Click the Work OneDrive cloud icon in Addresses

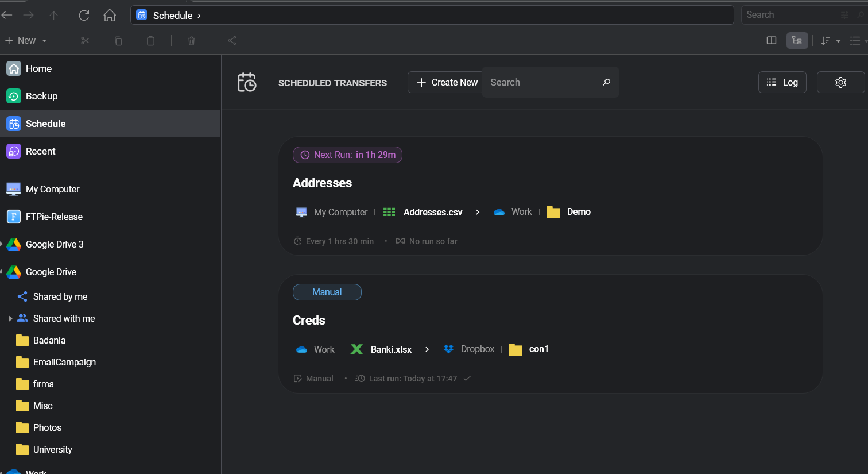coord(499,212)
